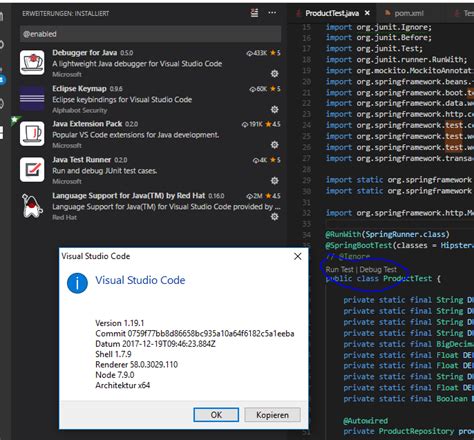Click the Red Hat Java language support icon
This screenshot has width=474, height=440.
(x=32, y=206)
